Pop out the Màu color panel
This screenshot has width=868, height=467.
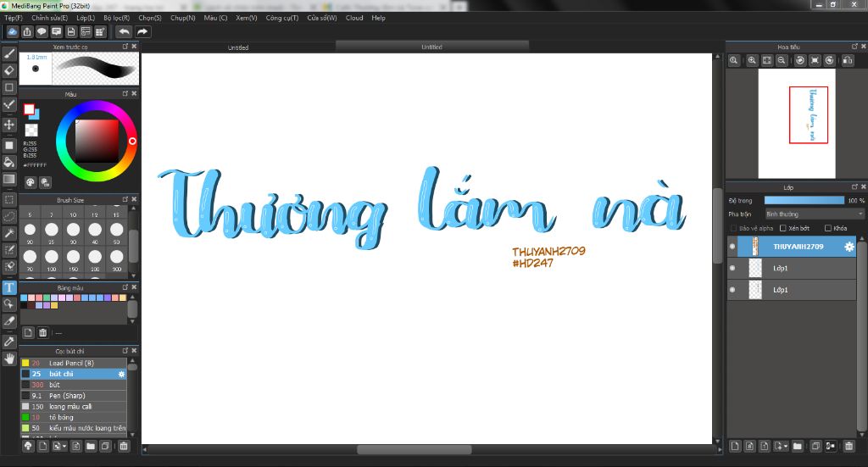125,93
